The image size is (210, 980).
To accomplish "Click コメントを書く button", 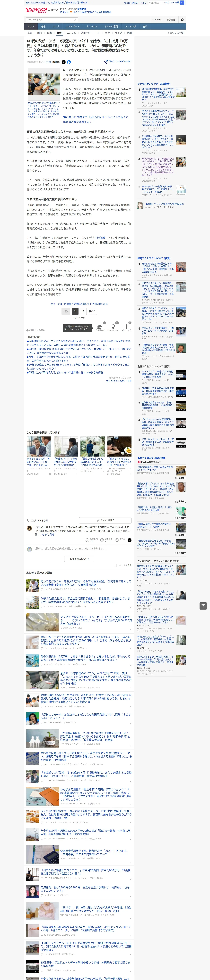I will point(105,520).
